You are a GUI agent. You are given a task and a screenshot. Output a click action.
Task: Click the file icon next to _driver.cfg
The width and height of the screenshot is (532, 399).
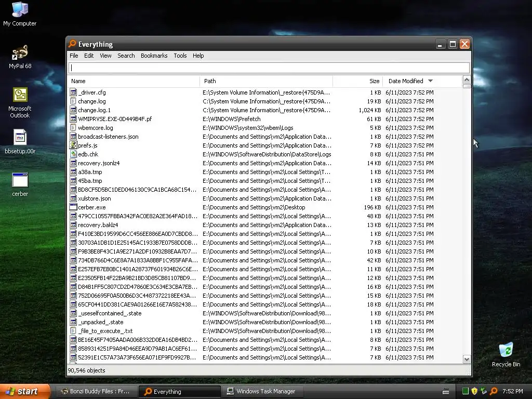point(73,92)
